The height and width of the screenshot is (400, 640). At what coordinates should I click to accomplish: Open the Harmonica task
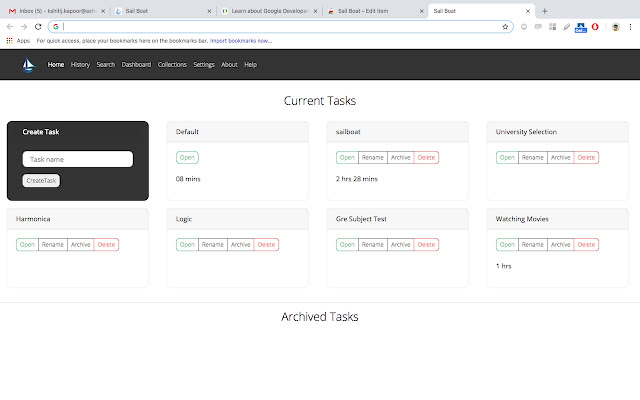click(27, 244)
